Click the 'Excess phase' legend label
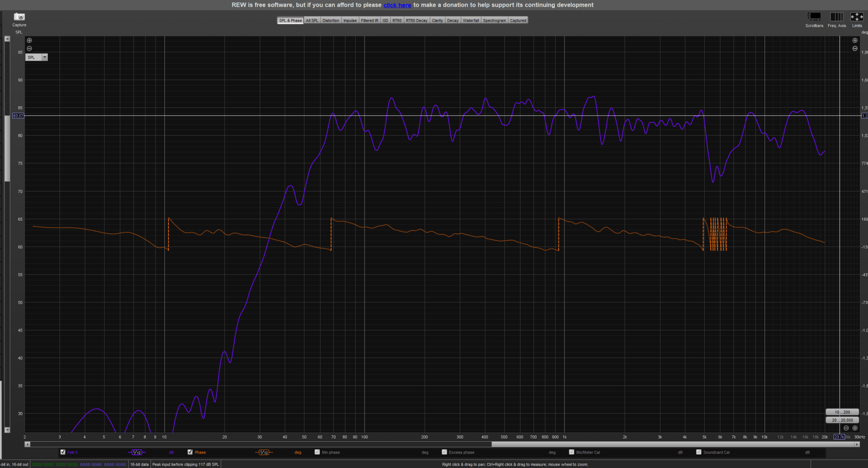The width and height of the screenshot is (868, 468). (x=462, y=452)
